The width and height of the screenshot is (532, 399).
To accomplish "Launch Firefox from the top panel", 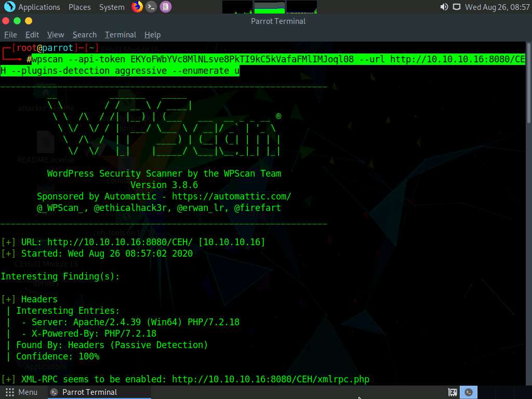I will (137, 7).
